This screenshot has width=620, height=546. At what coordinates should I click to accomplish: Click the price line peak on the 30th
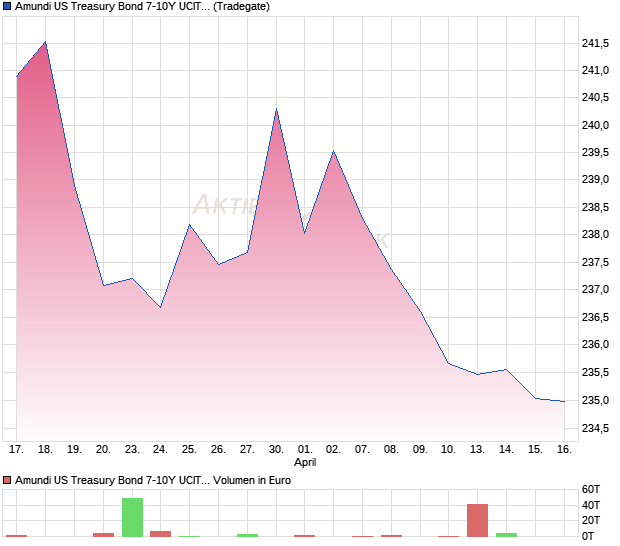pyautogui.click(x=276, y=109)
